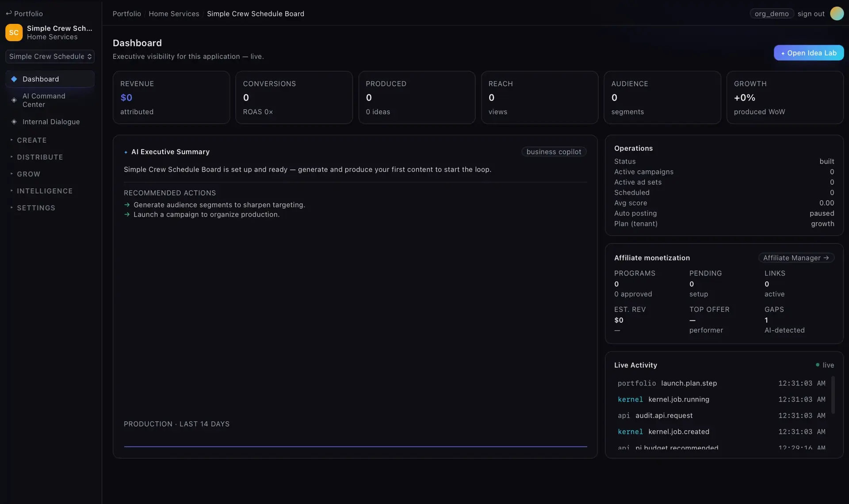Image resolution: width=849 pixels, height=504 pixels.
Task: Click the arrow icon before Launch a campaign
Action: [127, 214]
